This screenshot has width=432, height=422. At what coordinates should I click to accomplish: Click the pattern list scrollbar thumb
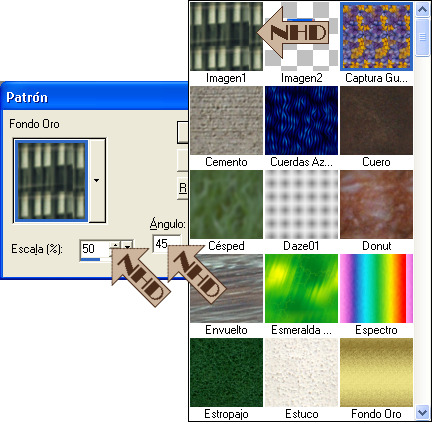point(422,37)
